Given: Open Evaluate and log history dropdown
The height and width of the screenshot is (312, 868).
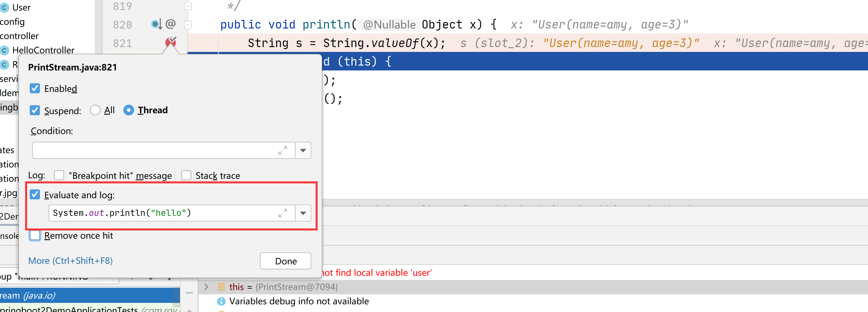Looking at the screenshot, I should coord(303,213).
